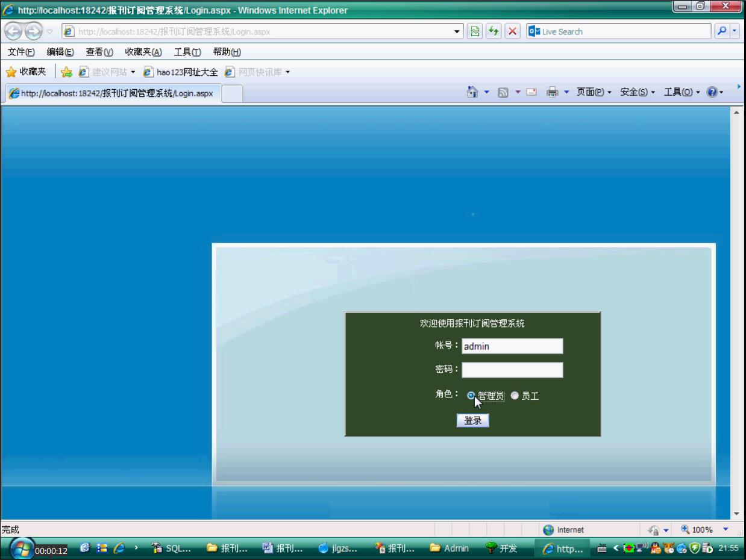Image resolution: width=746 pixels, height=560 pixels.
Task: Open the 收藏夹 favorites star button
Action: (26, 72)
